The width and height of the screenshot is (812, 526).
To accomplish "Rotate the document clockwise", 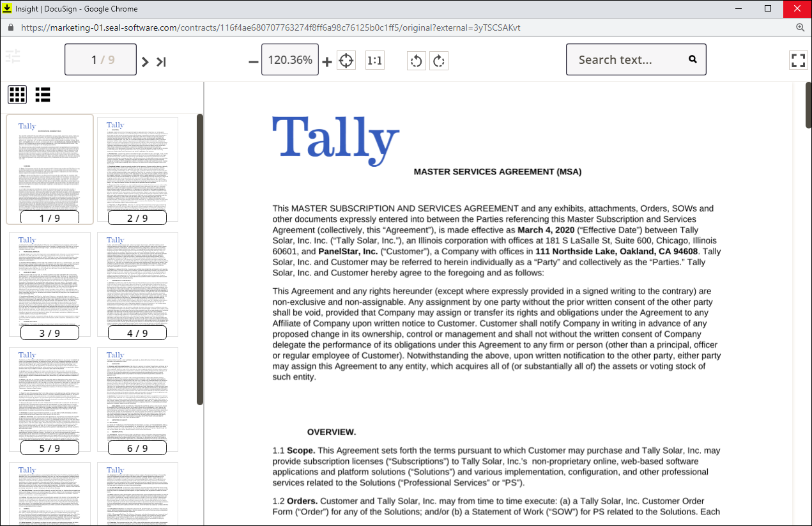I will click(438, 61).
